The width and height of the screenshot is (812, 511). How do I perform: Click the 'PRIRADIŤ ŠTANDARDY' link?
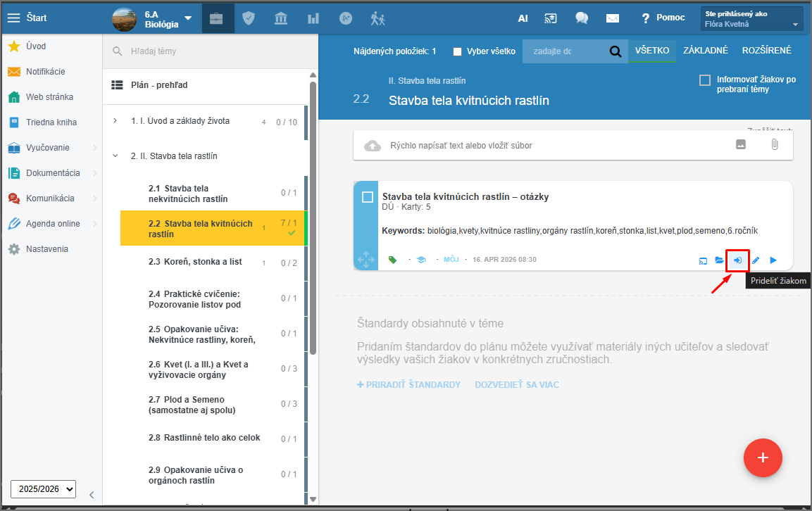pyautogui.click(x=409, y=385)
